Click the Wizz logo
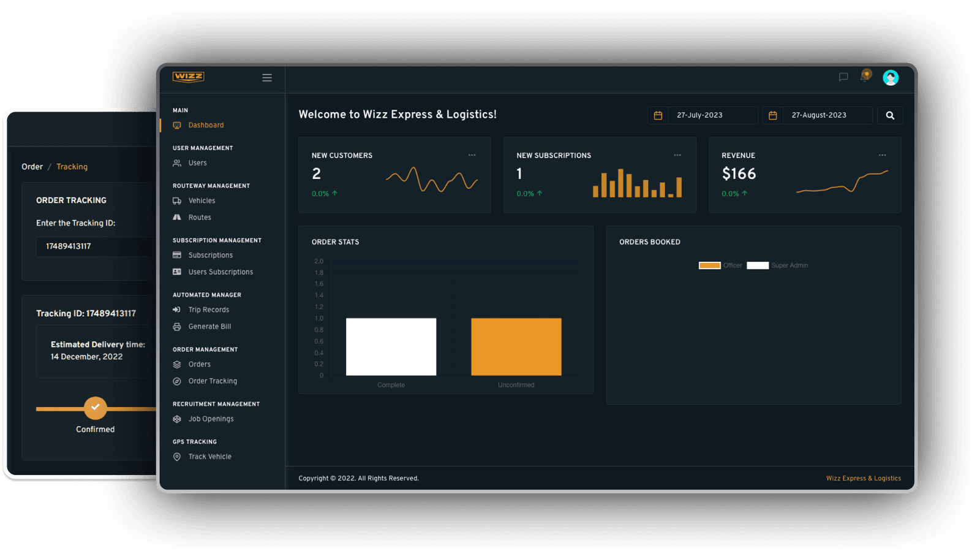Image resolution: width=980 pixels, height=559 pixels. click(x=188, y=77)
